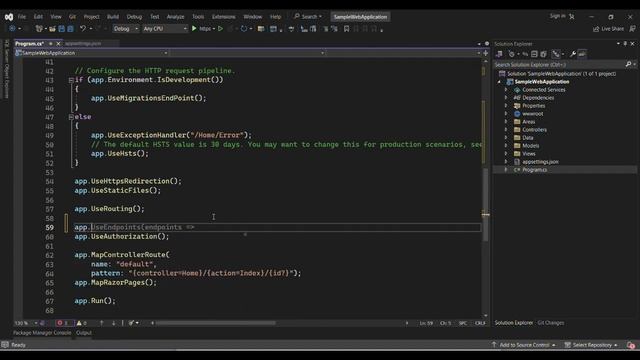Toggle the Preview Selected Items icon in Solution Explorer
Image resolution: width=640 pixels, height=360 pixels.
pyautogui.click(x=582, y=54)
